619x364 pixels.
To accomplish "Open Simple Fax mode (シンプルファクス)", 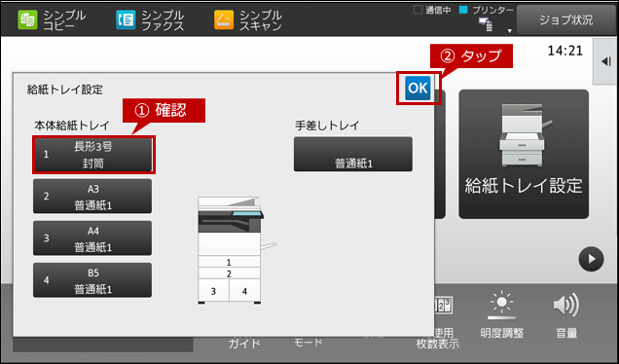I will pos(150,19).
